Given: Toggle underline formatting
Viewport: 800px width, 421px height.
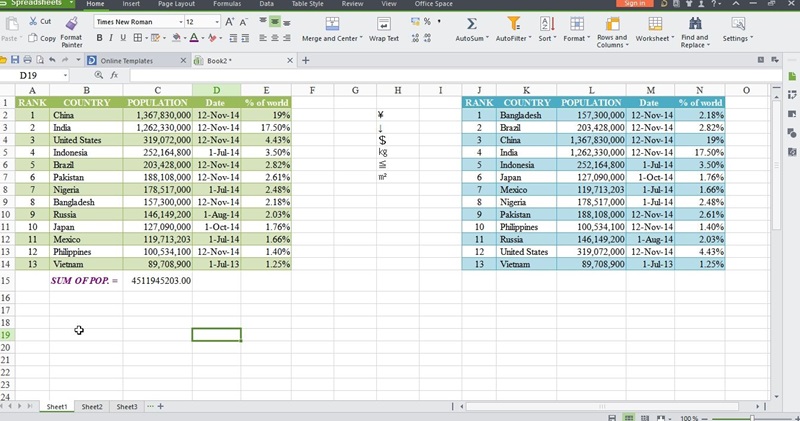Looking at the screenshot, I should click(125, 38).
